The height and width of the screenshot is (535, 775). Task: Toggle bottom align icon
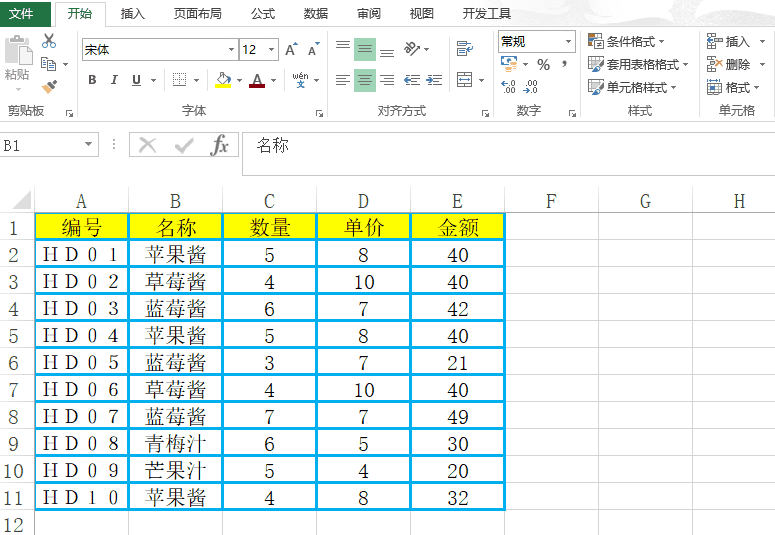(x=387, y=52)
